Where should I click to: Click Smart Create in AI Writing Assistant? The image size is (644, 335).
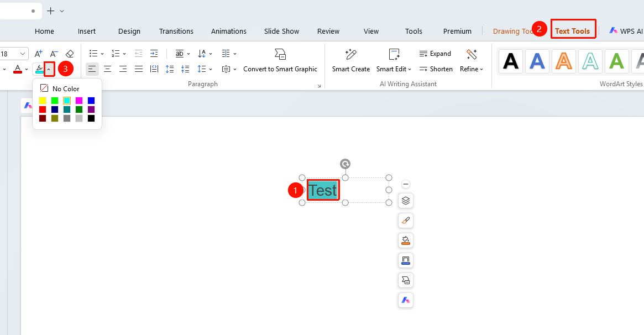[351, 60]
